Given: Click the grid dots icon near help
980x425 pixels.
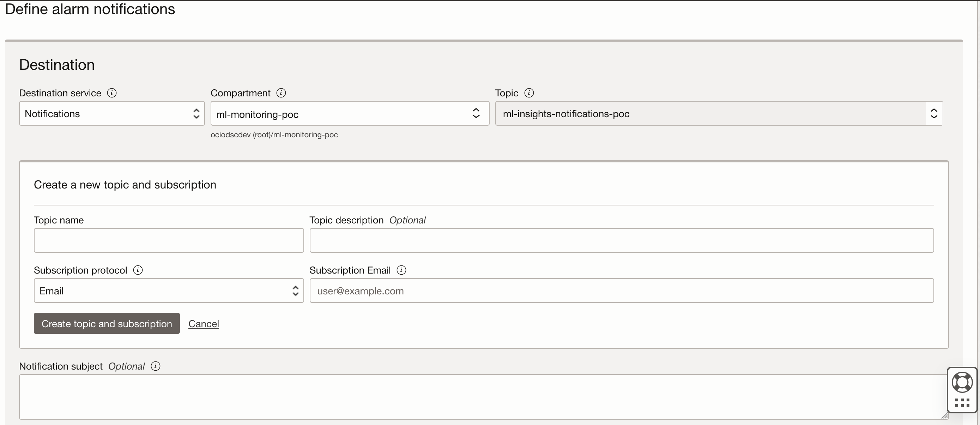Looking at the screenshot, I should [962, 403].
